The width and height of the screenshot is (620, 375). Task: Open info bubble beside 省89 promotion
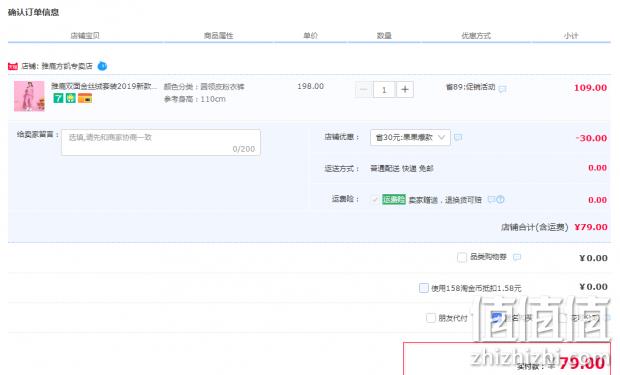click(503, 89)
